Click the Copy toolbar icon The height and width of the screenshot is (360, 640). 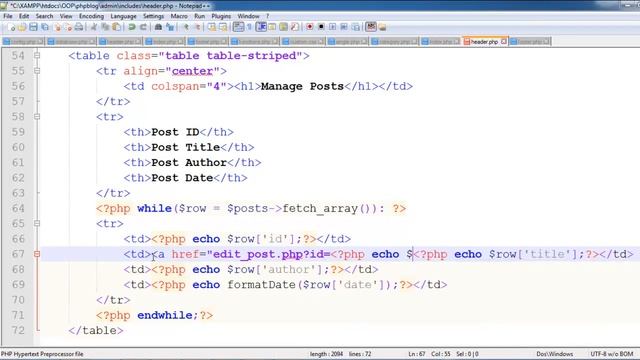105,27
